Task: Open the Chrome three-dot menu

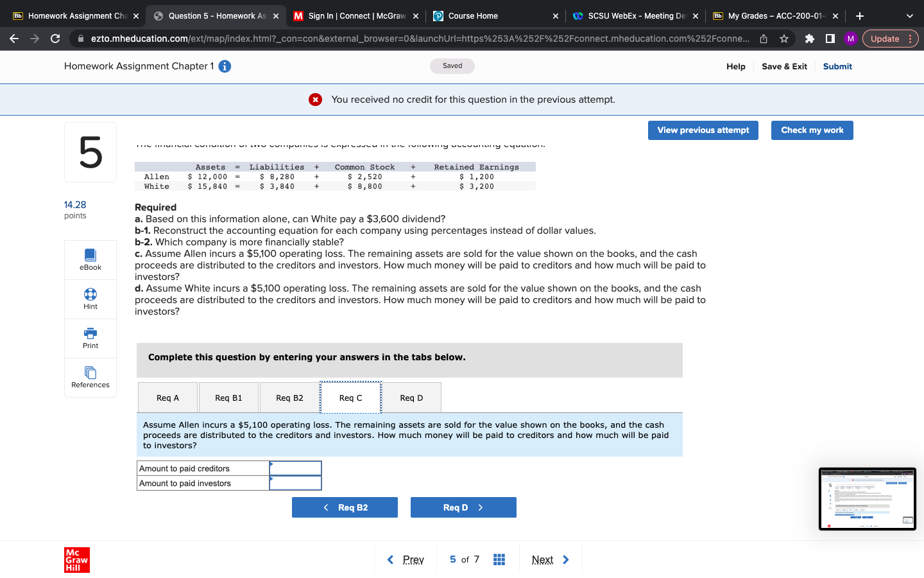Action: point(911,39)
